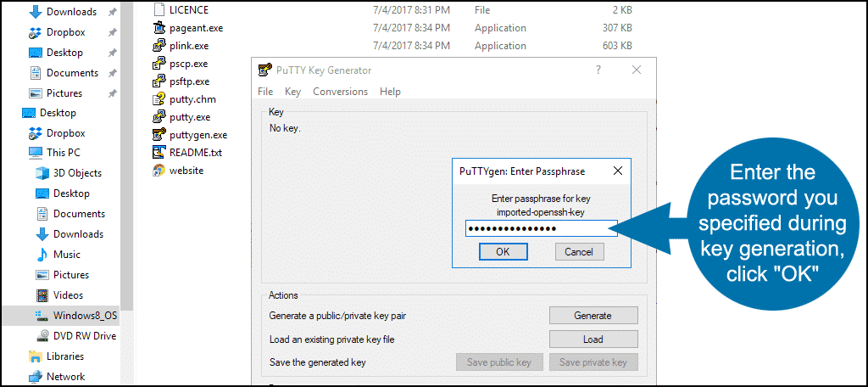Select pinned Pictures in quick access
This screenshot has width=868, height=387.
64,93
